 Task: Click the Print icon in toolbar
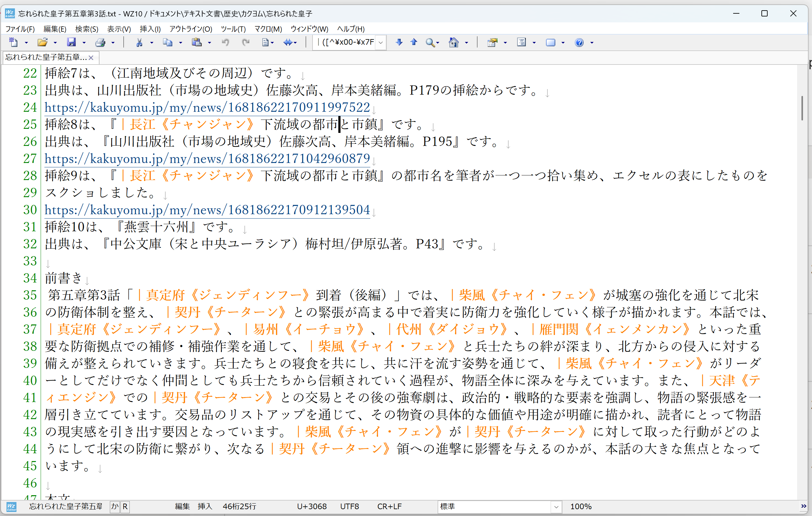click(100, 42)
